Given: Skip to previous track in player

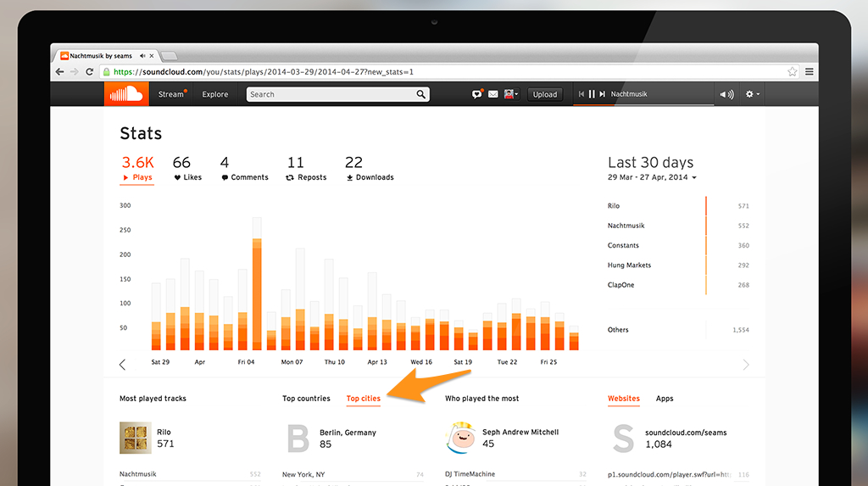Looking at the screenshot, I should (581, 94).
